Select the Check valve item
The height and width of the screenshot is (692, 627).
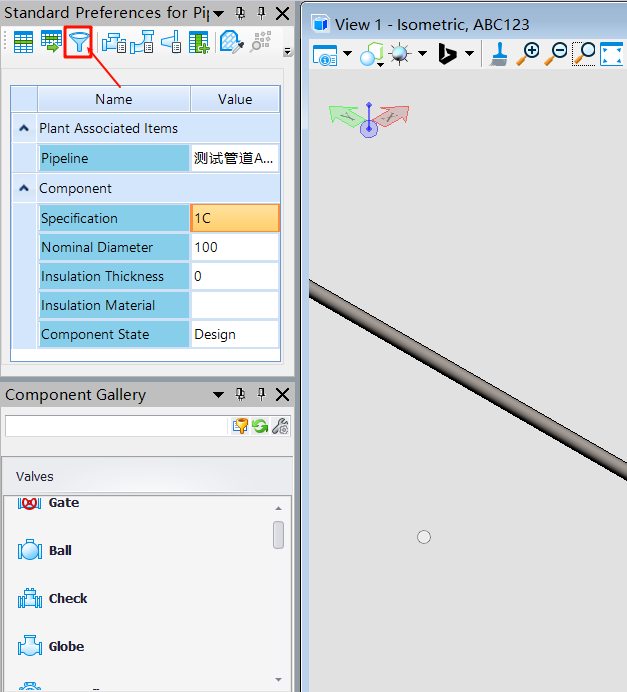click(67, 598)
